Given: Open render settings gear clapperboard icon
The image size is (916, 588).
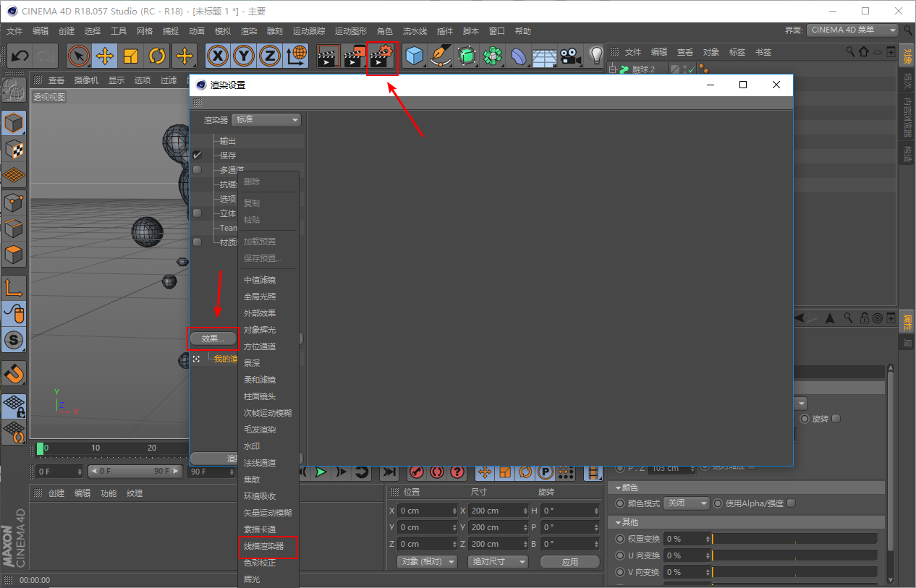Looking at the screenshot, I should [381, 56].
